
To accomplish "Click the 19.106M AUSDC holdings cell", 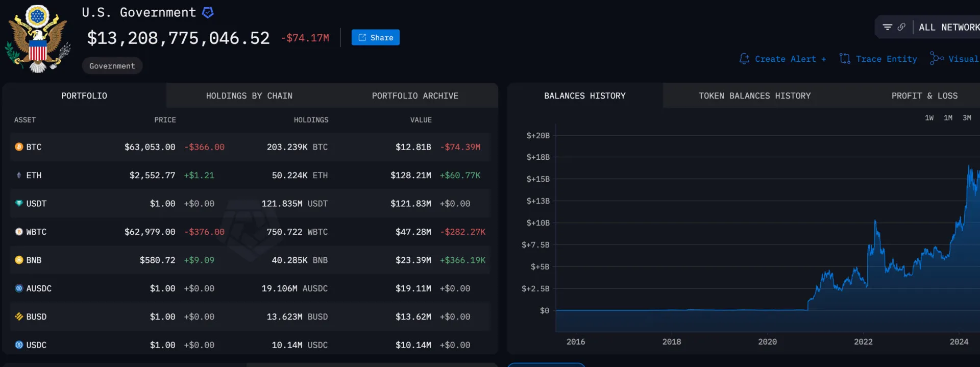I will (x=295, y=288).
